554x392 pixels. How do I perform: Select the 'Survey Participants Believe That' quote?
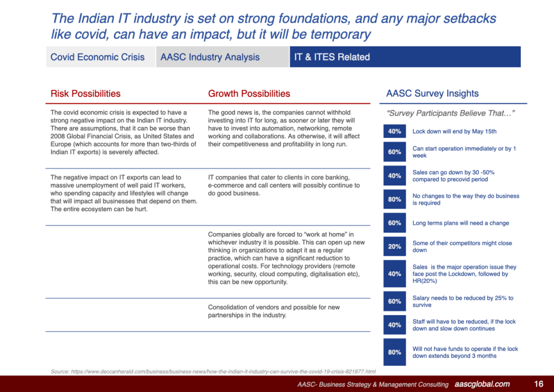click(450, 113)
